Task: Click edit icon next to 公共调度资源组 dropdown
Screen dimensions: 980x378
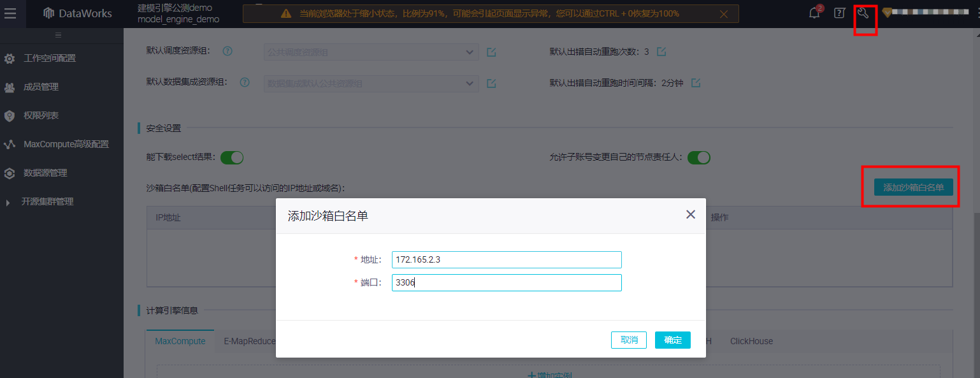Action: click(491, 52)
